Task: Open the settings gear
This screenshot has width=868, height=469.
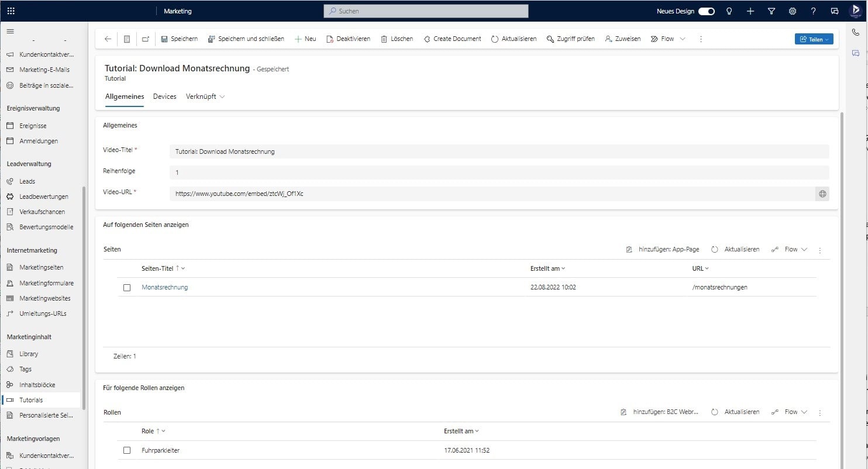Action: (793, 11)
